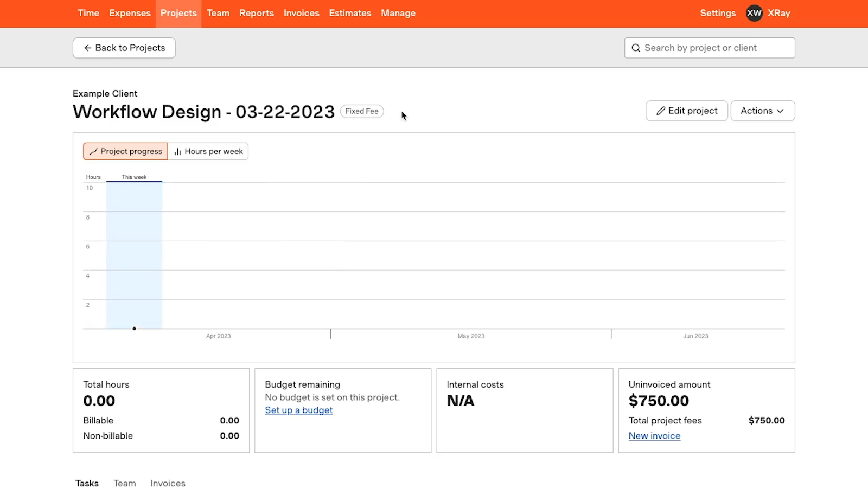
Task: Open the Invoices tab below summary
Action: click(168, 483)
